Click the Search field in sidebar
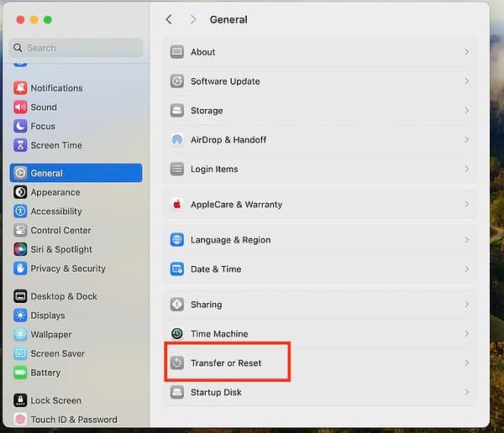This screenshot has height=433, width=504. [76, 48]
